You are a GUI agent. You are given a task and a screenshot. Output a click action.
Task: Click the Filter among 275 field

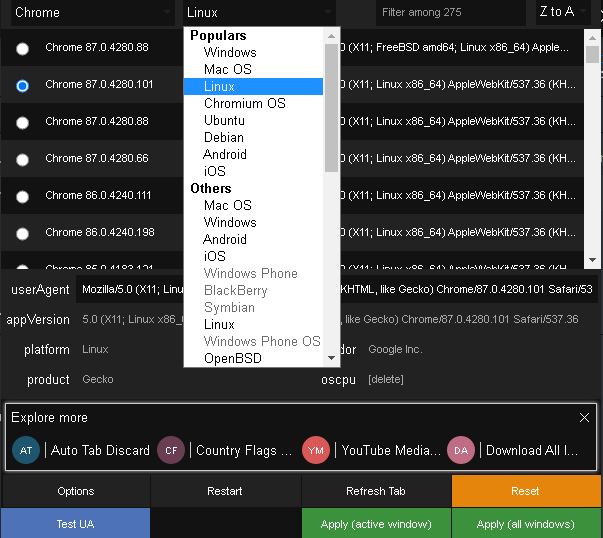click(451, 12)
